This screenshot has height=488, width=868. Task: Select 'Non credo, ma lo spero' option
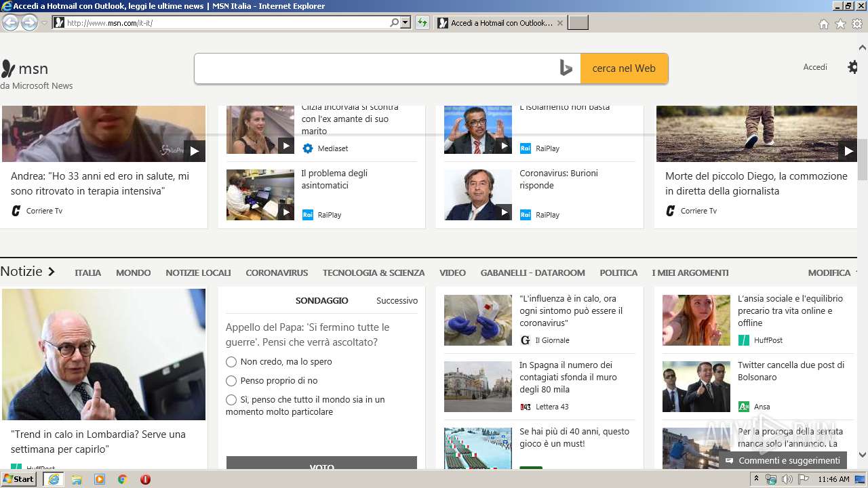tap(231, 362)
